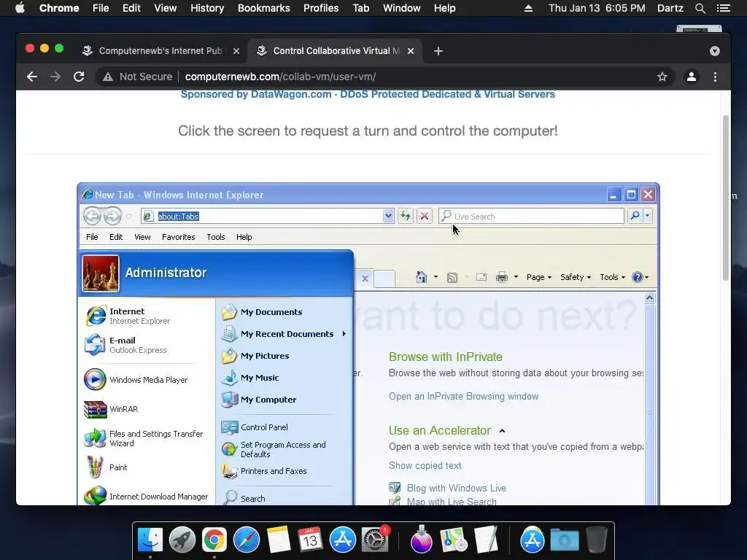747x560 pixels.
Task: Open WinRAR from Start menu
Action: pos(111,409)
